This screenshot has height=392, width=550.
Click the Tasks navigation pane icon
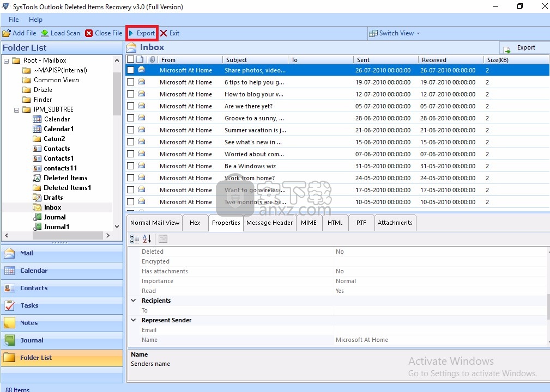pyautogui.click(x=9, y=305)
